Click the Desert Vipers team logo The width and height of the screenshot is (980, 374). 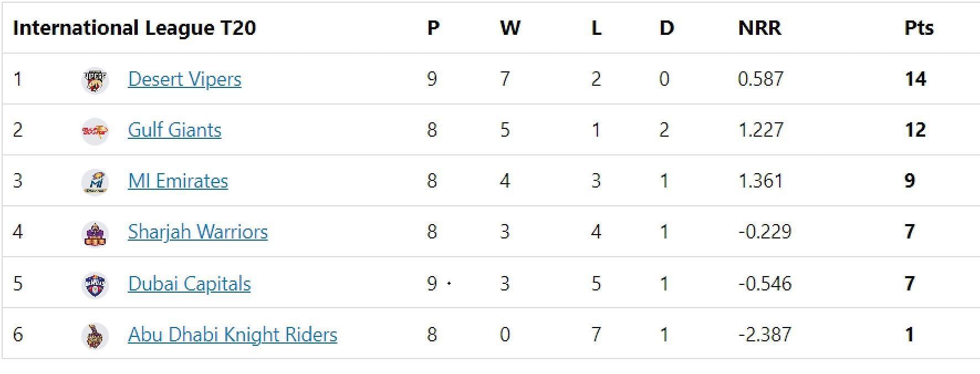point(95,80)
